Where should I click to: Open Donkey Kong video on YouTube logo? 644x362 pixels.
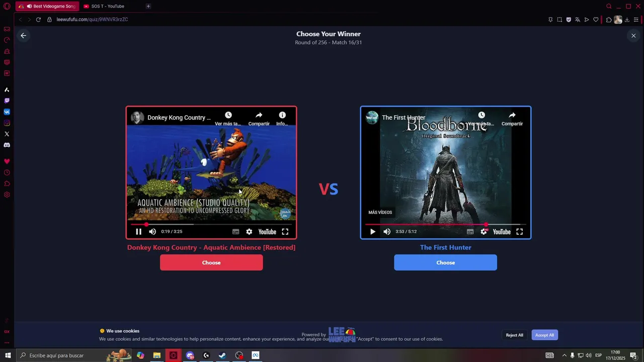click(267, 232)
